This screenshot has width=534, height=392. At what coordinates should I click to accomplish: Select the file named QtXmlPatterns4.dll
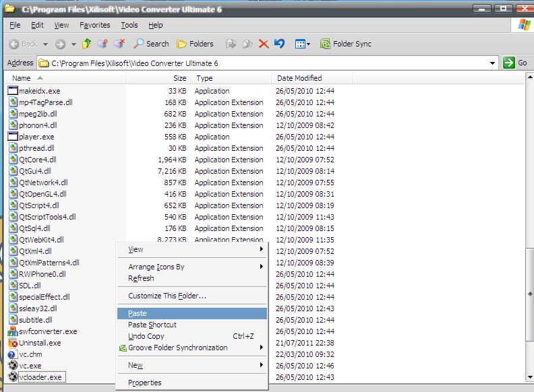(49, 263)
